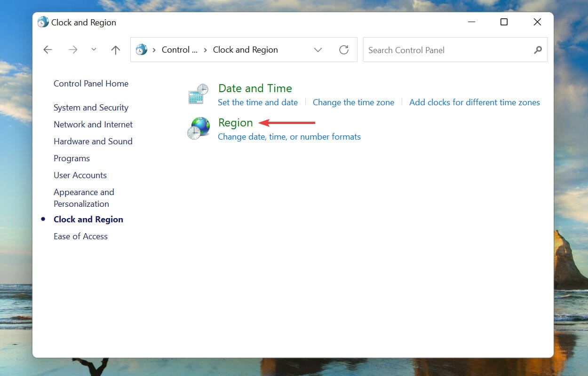The width and height of the screenshot is (588, 376).
Task: Click the Date and Time clock icon
Action: (x=197, y=94)
